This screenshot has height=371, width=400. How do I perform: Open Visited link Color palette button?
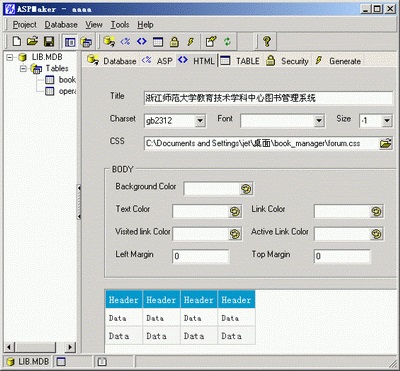point(235,234)
